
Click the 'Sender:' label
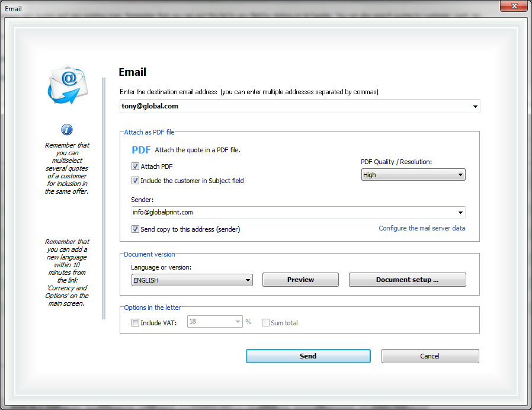point(142,200)
